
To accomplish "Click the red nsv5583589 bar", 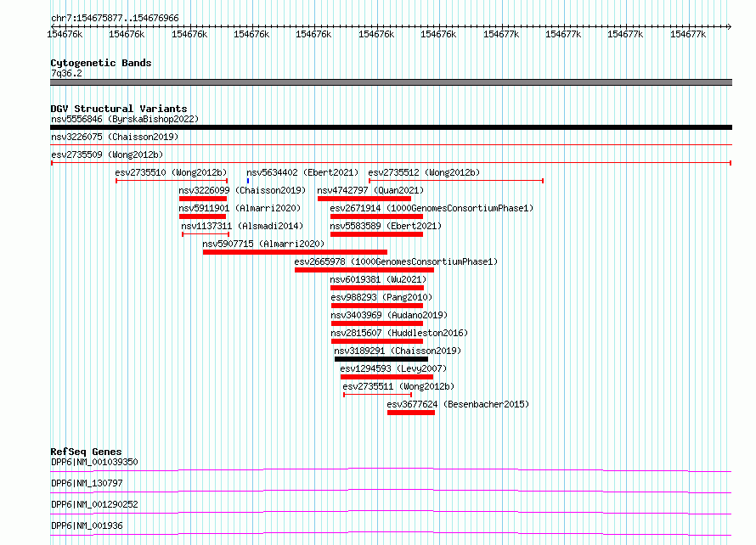I will point(376,234).
